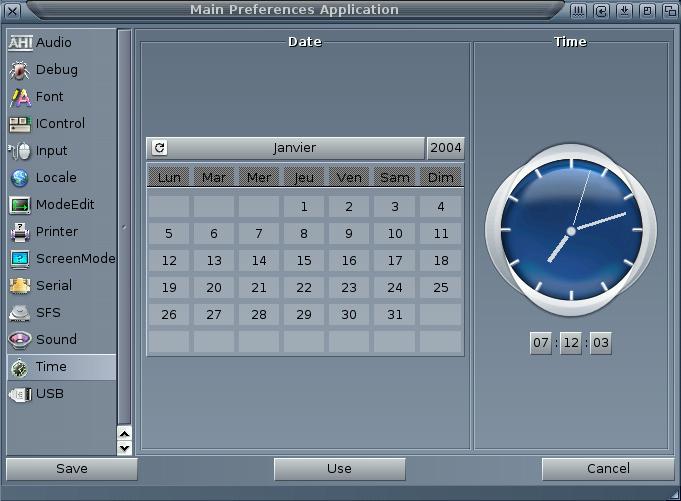Select the Locale globe icon
681x501 pixels.
point(20,178)
